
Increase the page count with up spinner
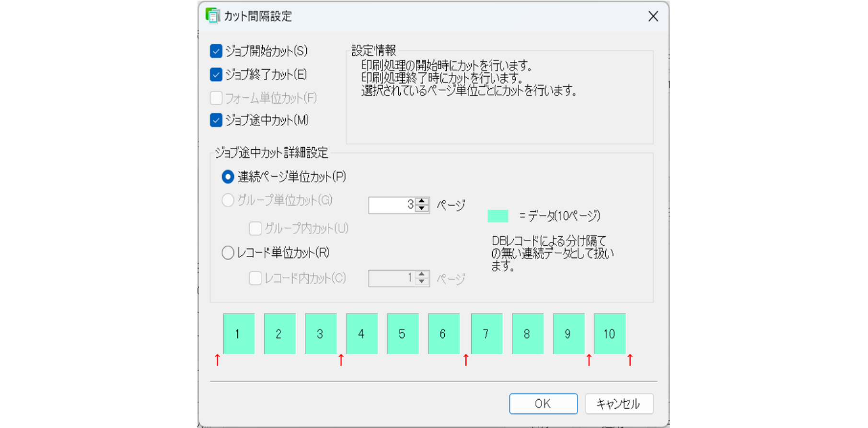pos(422,201)
